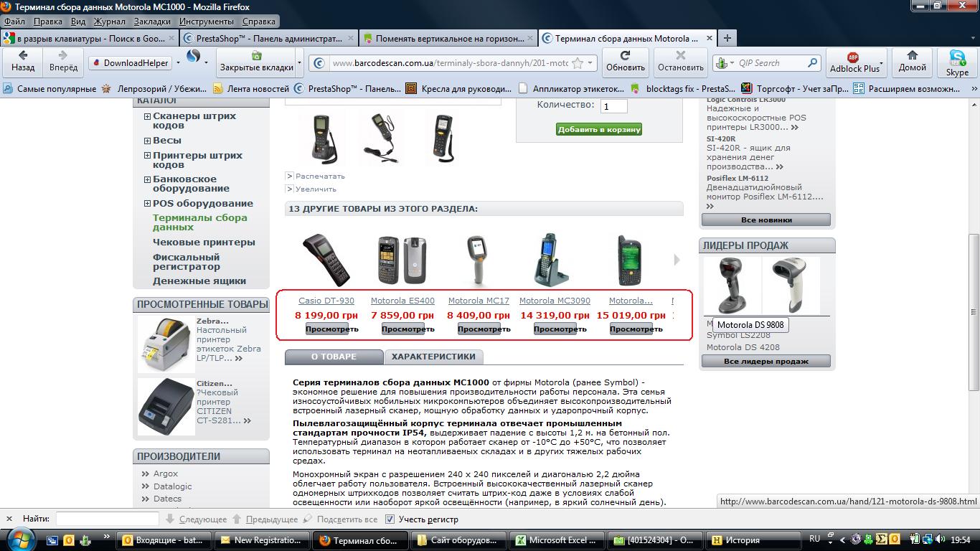Expand the Весы catalog category

tap(147, 141)
